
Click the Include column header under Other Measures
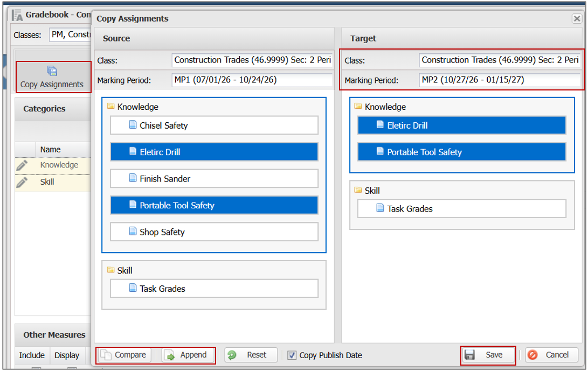click(32, 355)
